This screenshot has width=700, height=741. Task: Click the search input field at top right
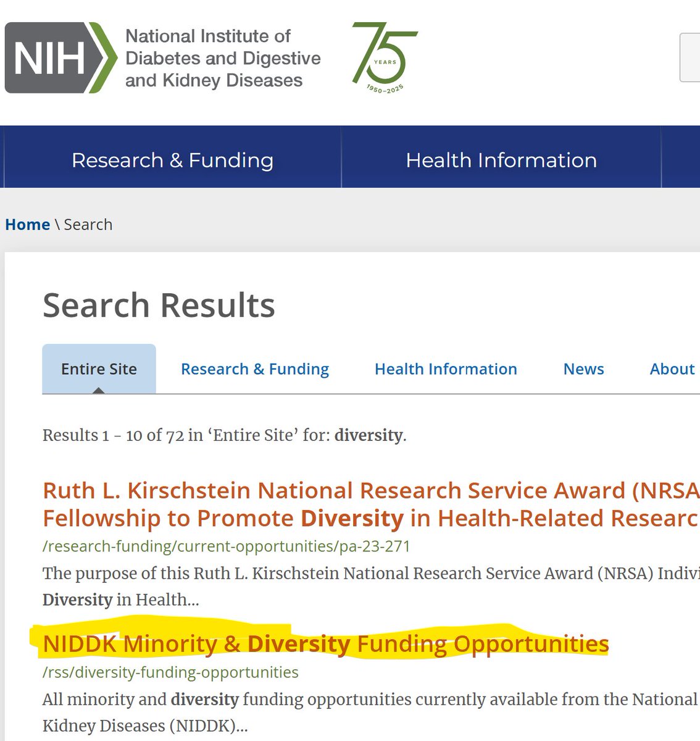690,58
